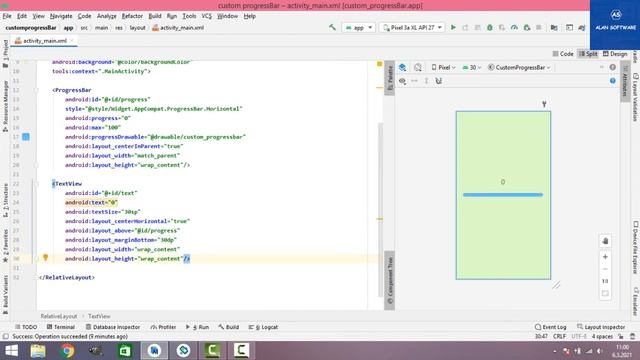Click the Profile app gauge icon
The height and width of the screenshot is (360, 640).
(x=514, y=27)
